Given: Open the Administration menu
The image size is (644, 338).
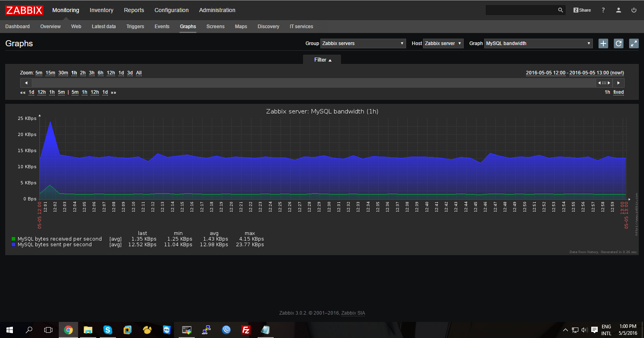Looking at the screenshot, I should coord(217,10).
